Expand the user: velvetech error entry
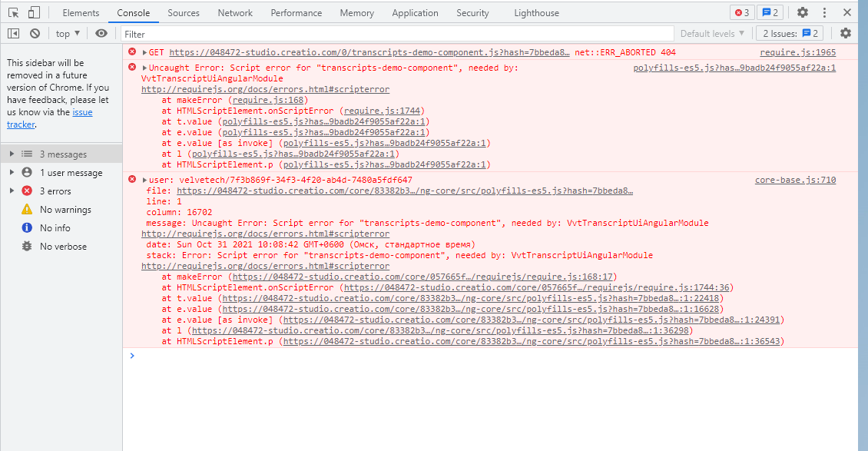This screenshot has width=868, height=451. [144, 181]
